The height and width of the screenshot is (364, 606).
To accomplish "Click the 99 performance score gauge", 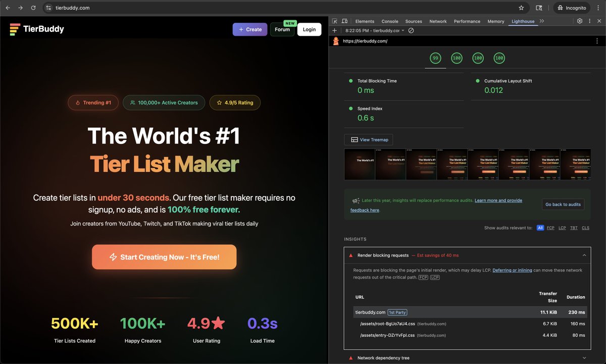I will tap(435, 58).
